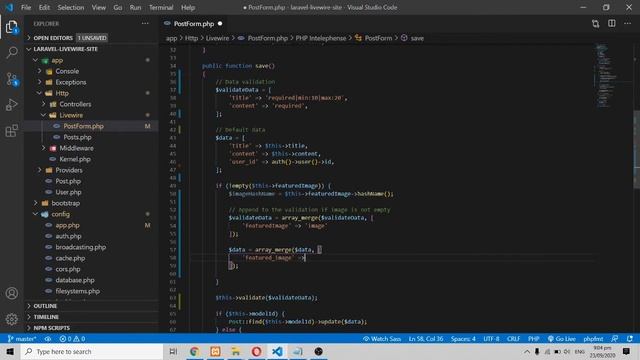
Task: Click the feedback icon in status bar
Action: pyautogui.click(x=614, y=339)
